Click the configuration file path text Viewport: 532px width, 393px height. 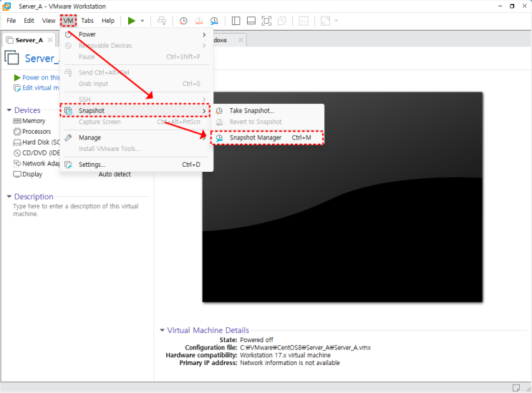[x=305, y=348]
